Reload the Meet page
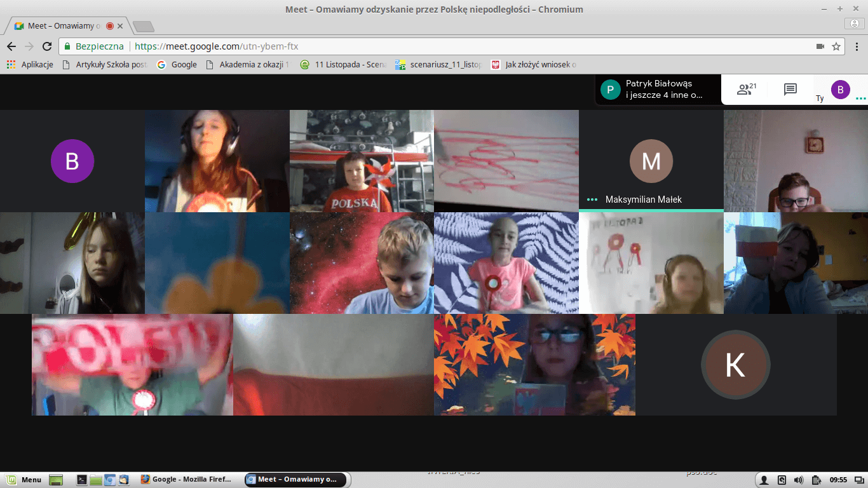 pos(46,46)
